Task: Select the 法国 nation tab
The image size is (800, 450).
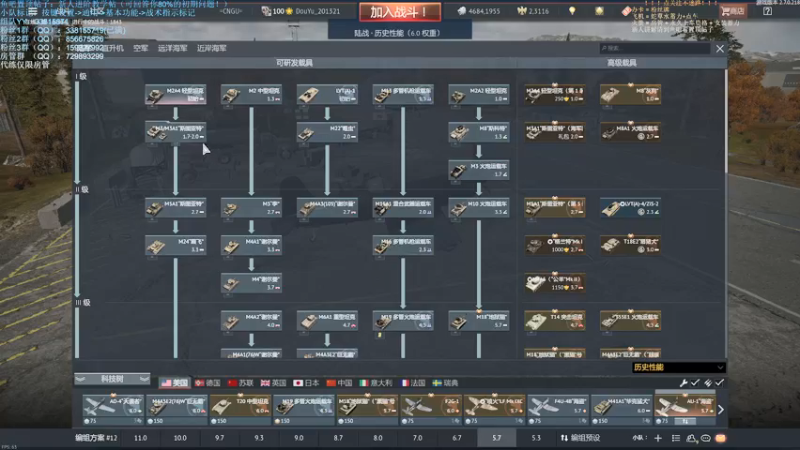Action: click(413, 383)
